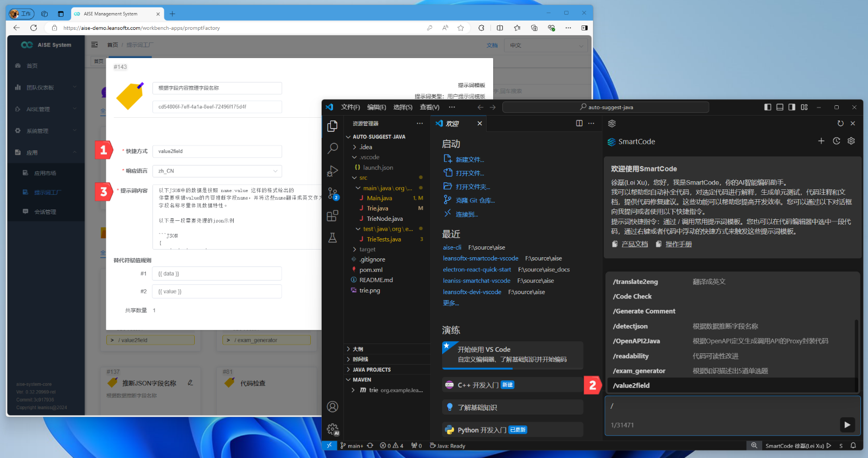This screenshot has width=868, height=458.
Task: Open the 中文 language dropdown in AISE header
Action: [547, 46]
